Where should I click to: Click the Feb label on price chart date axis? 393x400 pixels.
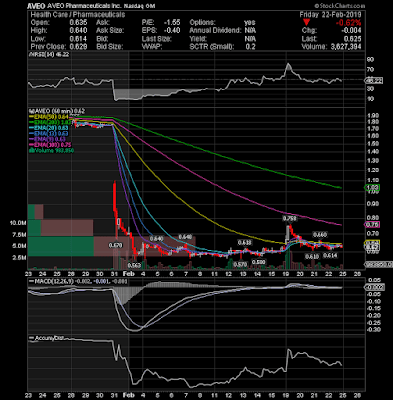pyautogui.click(x=128, y=273)
